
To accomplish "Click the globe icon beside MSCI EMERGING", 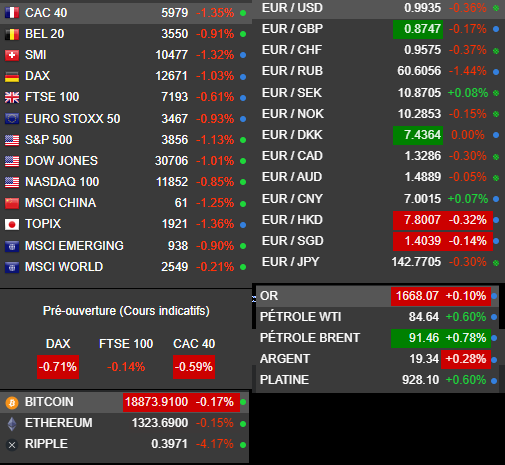I will [x=12, y=246].
